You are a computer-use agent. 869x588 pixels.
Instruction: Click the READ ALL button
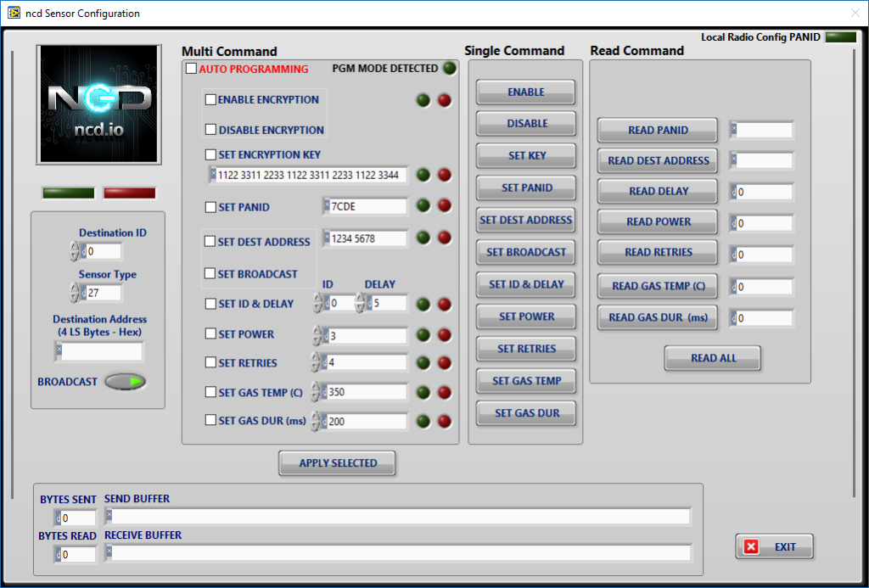pos(712,358)
